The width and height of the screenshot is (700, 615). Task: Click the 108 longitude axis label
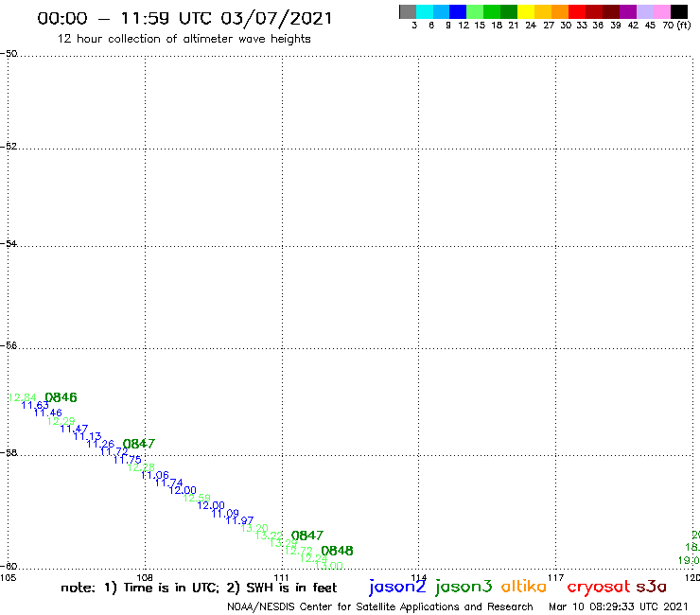pyautogui.click(x=145, y=577)
